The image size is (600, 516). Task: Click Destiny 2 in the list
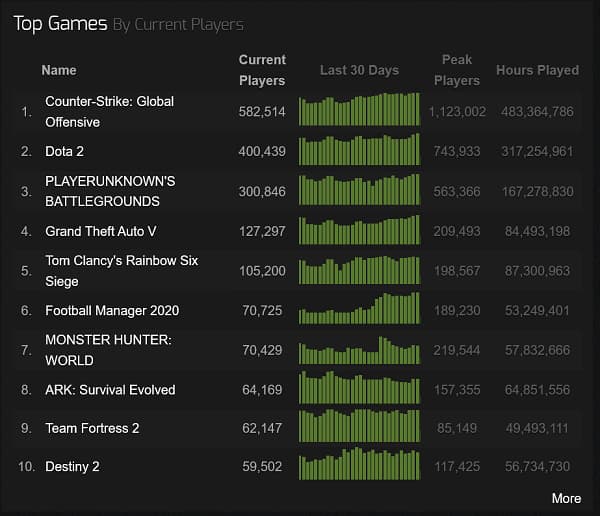[x=72, y=466]
